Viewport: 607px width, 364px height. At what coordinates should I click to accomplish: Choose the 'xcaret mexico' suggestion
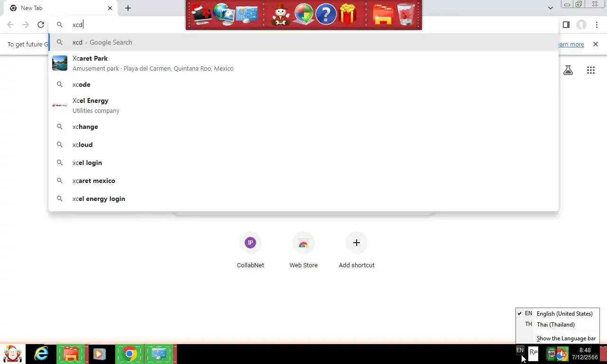(x=303, y=181)
